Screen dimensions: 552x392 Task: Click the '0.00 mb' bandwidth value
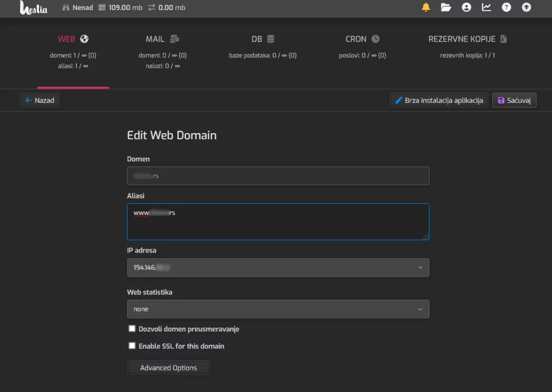[172, 8]
